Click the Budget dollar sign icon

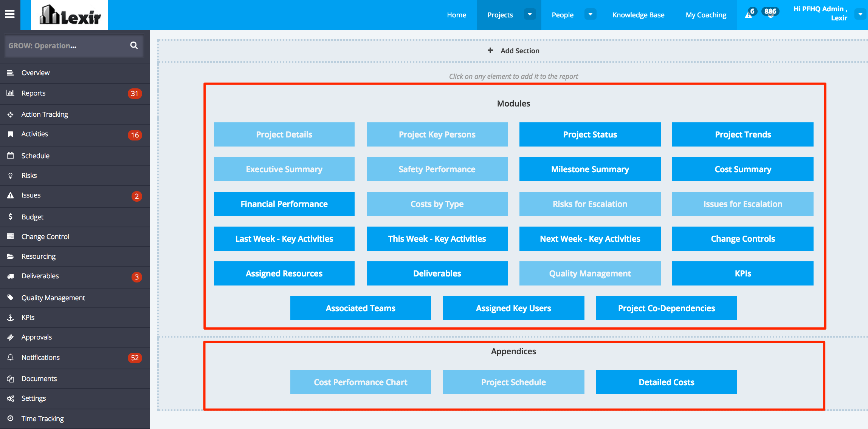pos(10,217)
